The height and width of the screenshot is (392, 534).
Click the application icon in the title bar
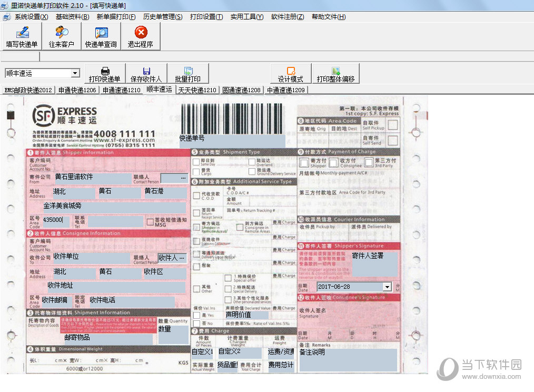pyautogui.click(x=4, y=5)
